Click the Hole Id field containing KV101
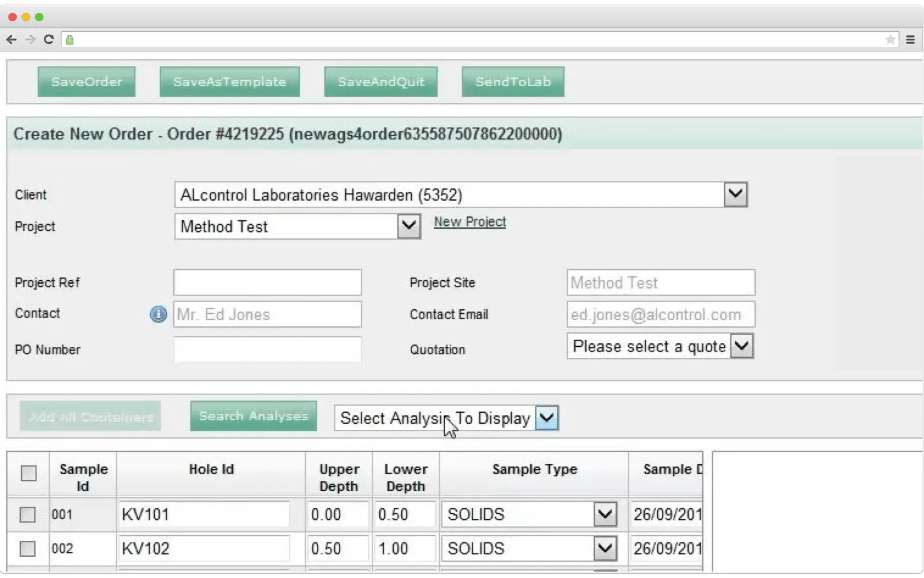924x578 pixels. pos(204,514)
